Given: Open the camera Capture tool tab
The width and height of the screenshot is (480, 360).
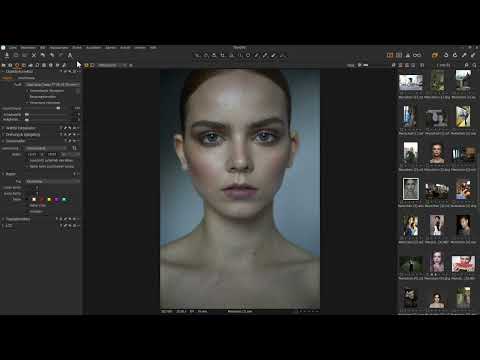Looking at the screenshot, I should [10, 65].
